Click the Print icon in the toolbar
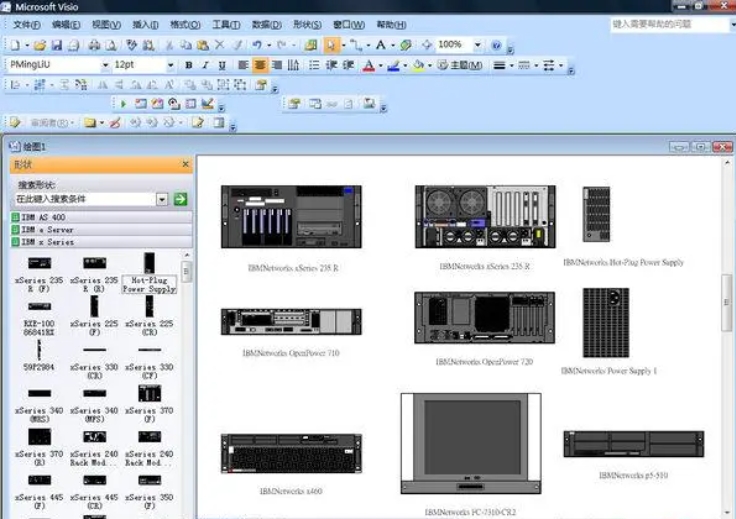Screen dimensions: 736x519 coord(94,45)
